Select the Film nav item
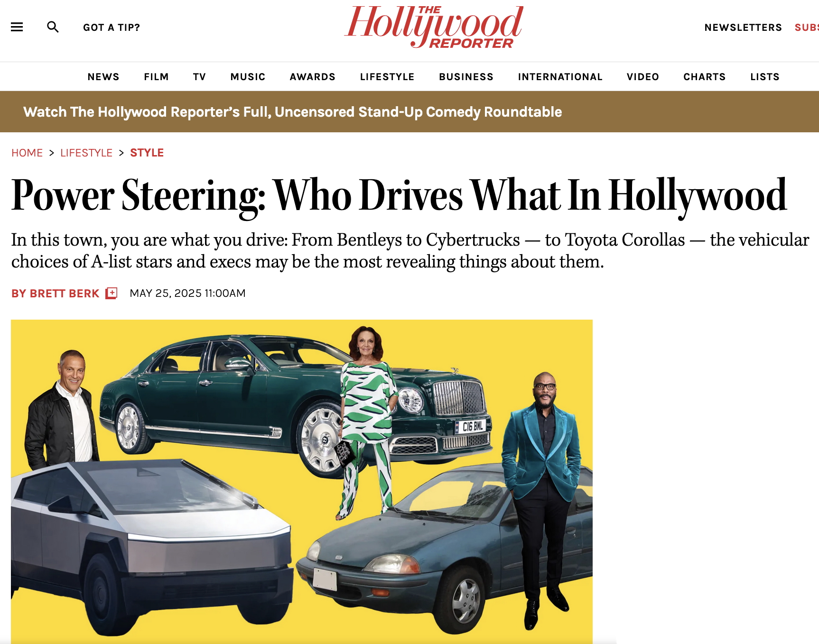 [157, 77]
